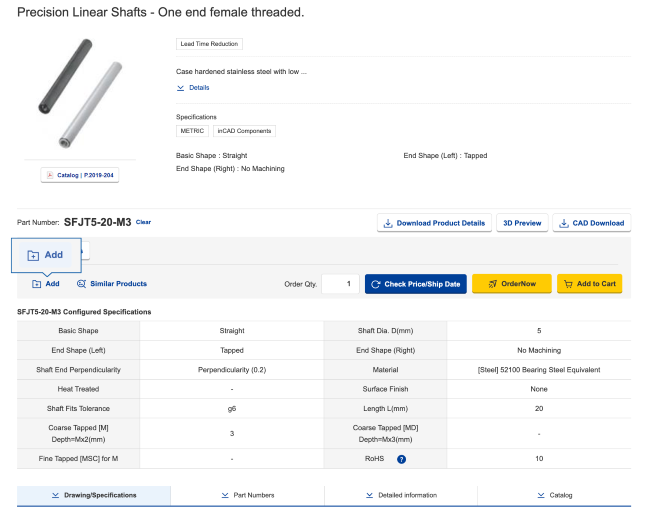Download Product Details file
660x507 pixels.
[x=434, y=223]
